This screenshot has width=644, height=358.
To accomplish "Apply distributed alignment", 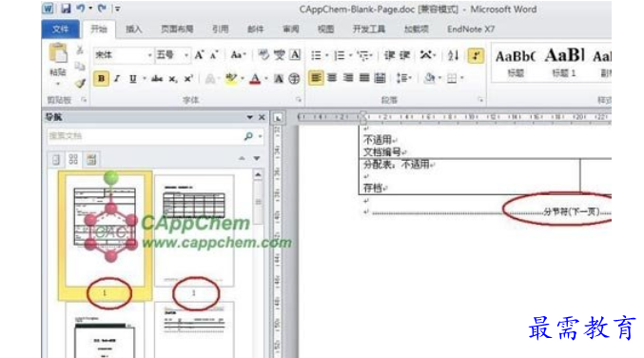I will tap(381, 78).
